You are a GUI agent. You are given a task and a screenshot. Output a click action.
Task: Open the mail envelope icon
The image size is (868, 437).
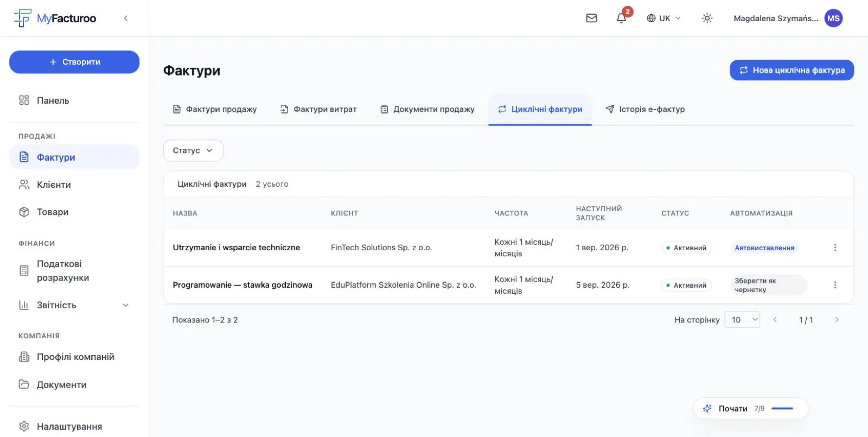point(591,18)
